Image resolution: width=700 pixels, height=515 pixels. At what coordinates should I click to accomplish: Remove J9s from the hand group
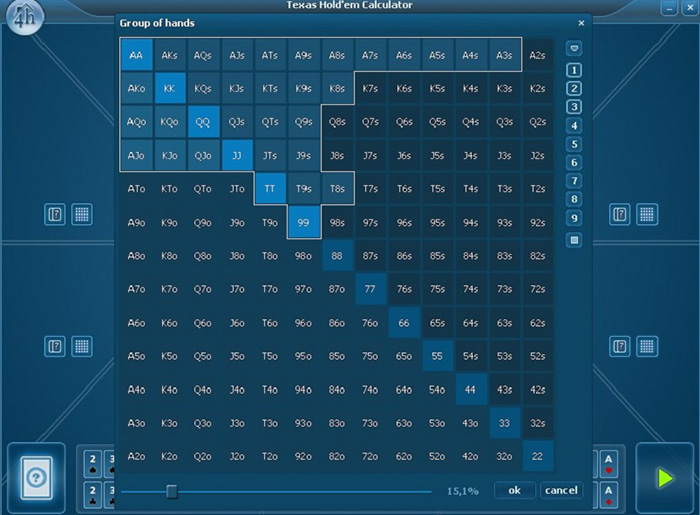tap(303, 155)
